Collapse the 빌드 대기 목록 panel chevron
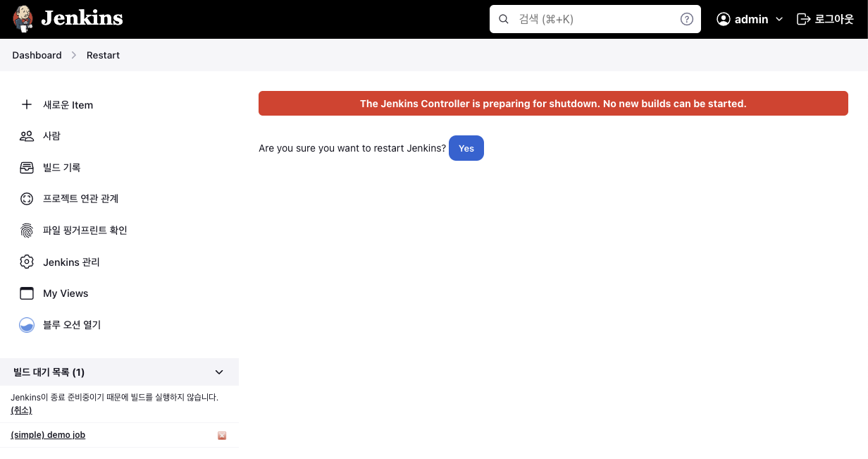Image resolution: width=868 pixels, height=459 pixels. [219, 372]
